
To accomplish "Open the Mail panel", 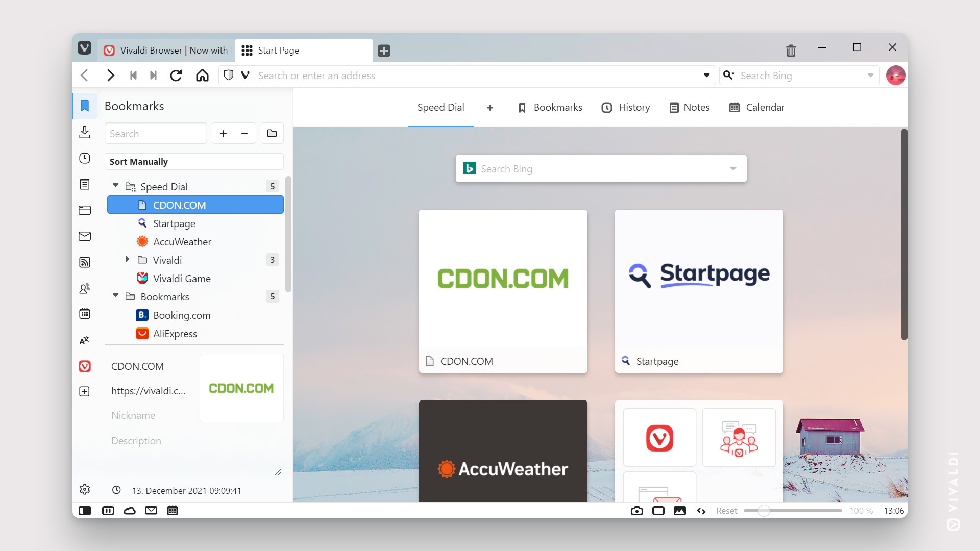I will 85,236.
